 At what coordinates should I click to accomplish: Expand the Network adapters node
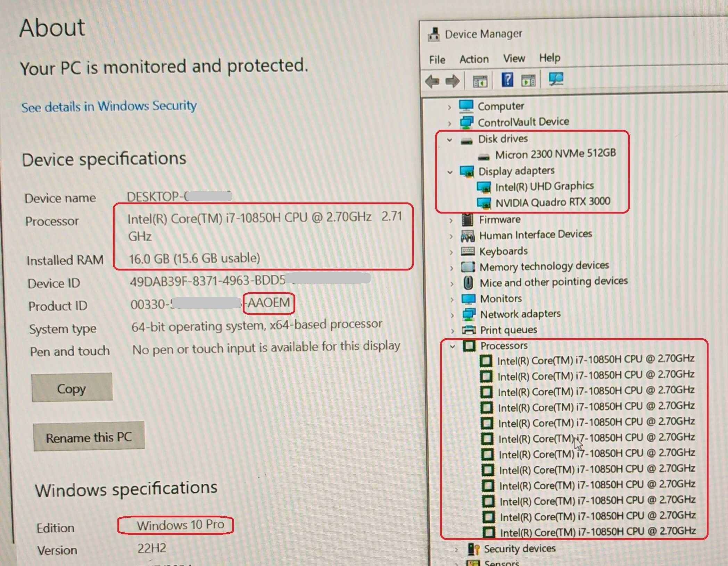(452, 315)
